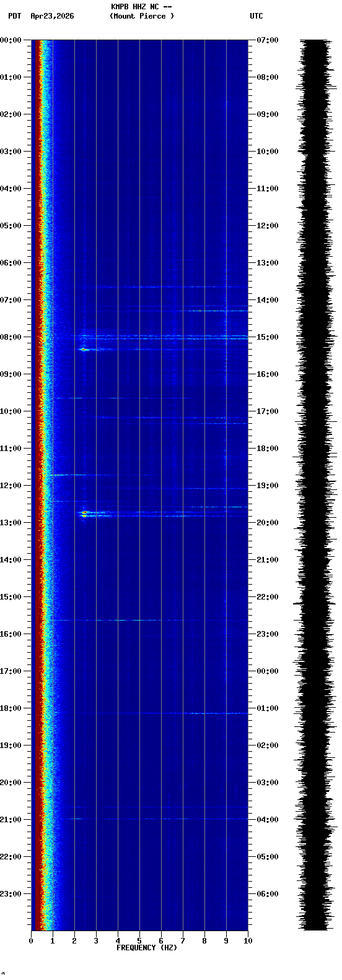This screenshot has width=342, height=980.
Task: Click PDT time label '16:00'
Action: 11,634
